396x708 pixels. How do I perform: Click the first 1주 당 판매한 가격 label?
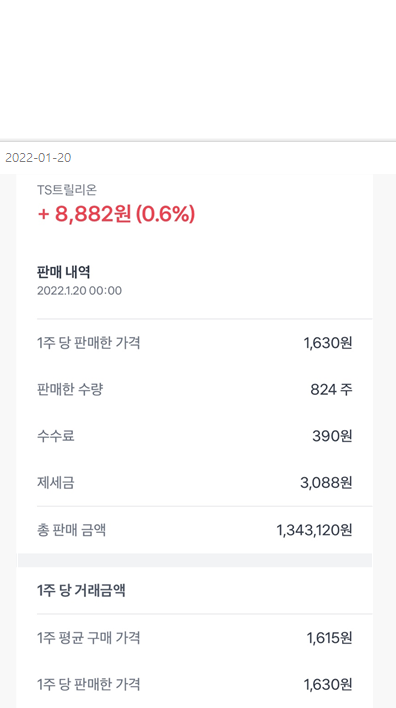pos(89,343)
